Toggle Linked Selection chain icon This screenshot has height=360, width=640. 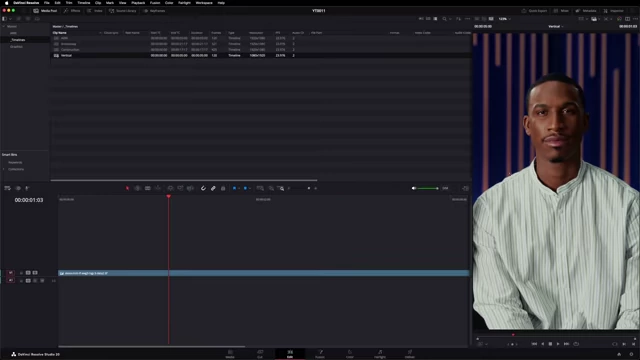point(213,188)
